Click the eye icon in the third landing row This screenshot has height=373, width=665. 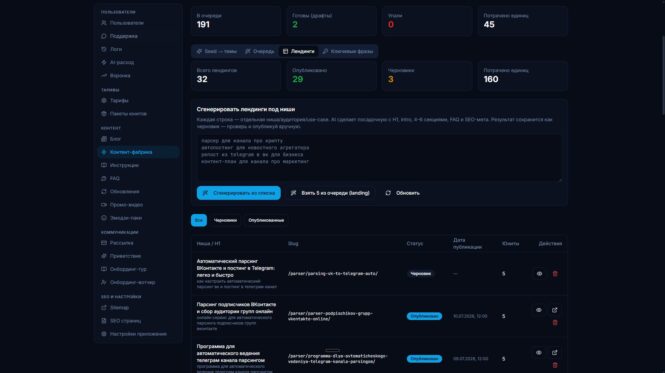(539, 353)
